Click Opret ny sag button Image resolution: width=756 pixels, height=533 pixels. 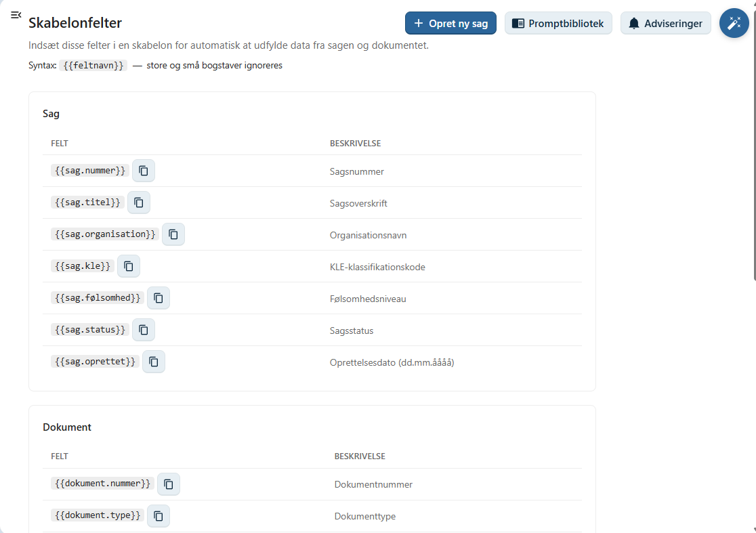pyautogui.click(x=450, y=23)
